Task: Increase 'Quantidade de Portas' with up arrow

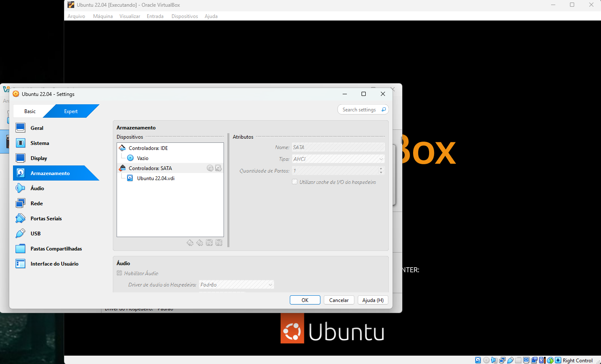Action: (381, 169)
